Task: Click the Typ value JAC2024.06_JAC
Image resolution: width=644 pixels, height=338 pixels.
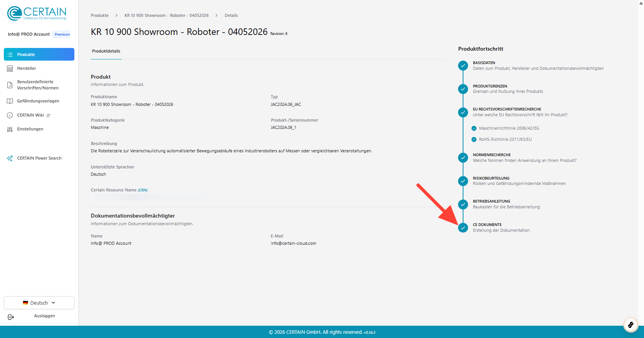Action: click(x=286, y=105)
